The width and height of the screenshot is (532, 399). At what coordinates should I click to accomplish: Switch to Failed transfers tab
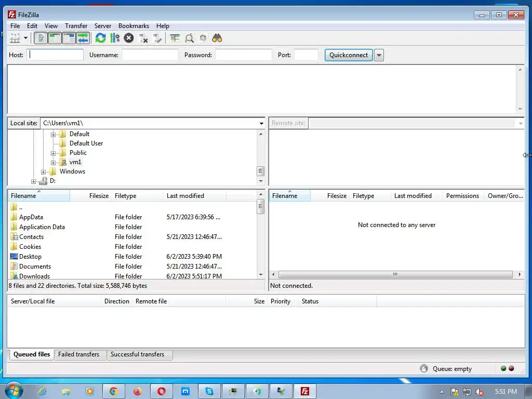point(79,354)
